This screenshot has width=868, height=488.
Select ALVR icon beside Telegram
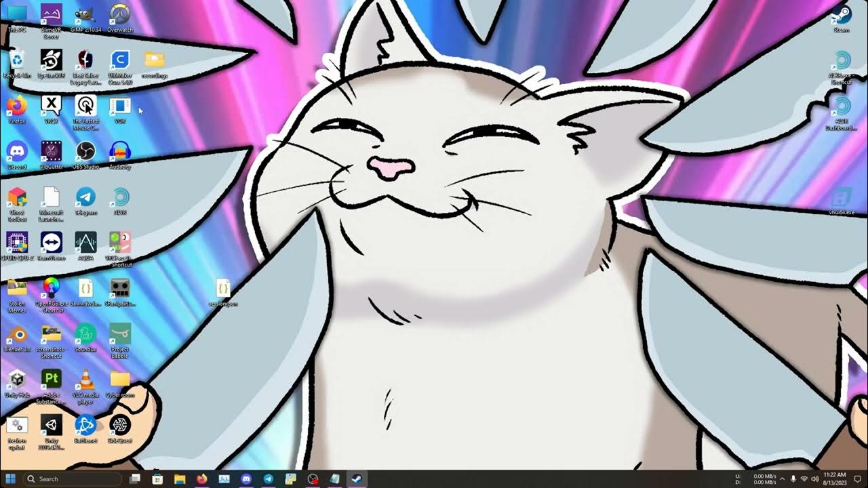pyautogui.click(x=120, y=200)
